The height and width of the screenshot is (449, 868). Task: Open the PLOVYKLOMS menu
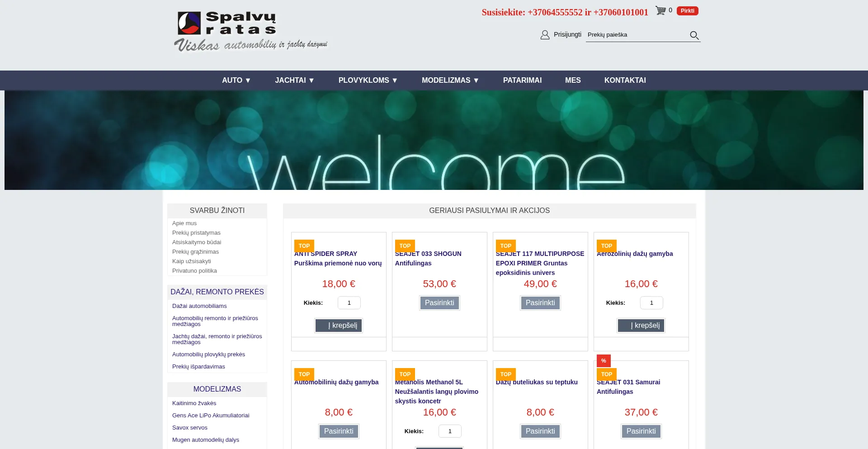point(368,80)
